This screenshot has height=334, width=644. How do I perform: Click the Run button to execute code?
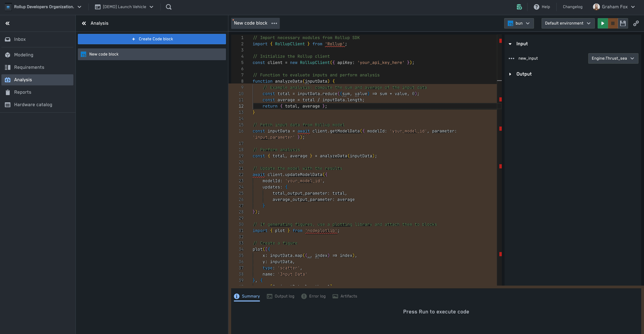[603, 23]
